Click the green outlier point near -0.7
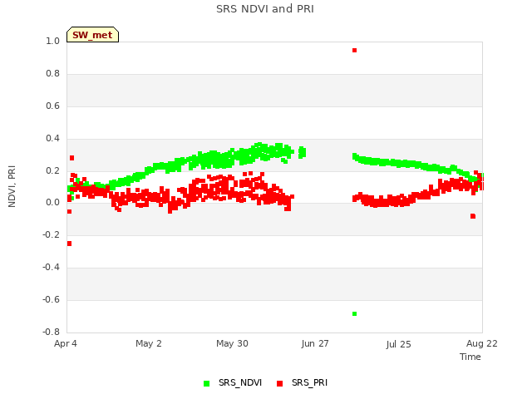Screen dimensions: 532x399 coord(355,314)
